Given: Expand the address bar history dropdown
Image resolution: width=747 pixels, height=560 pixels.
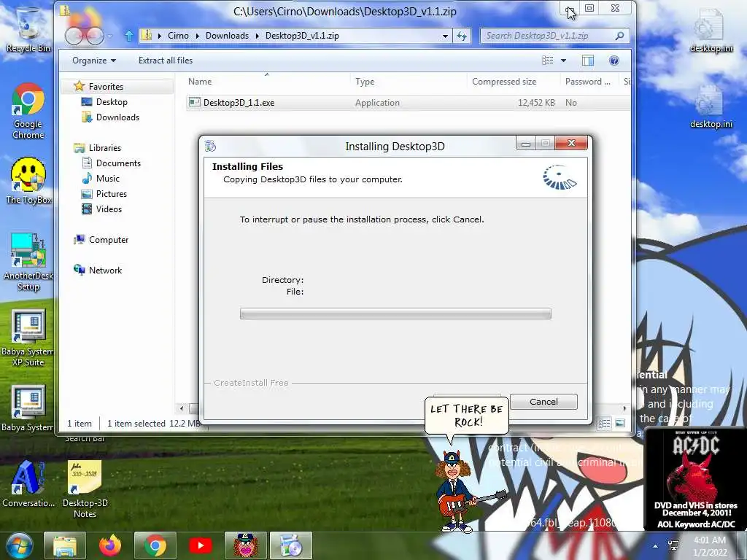Looking at the screenshot, I should pyautogui.click(x=445, y=36).
